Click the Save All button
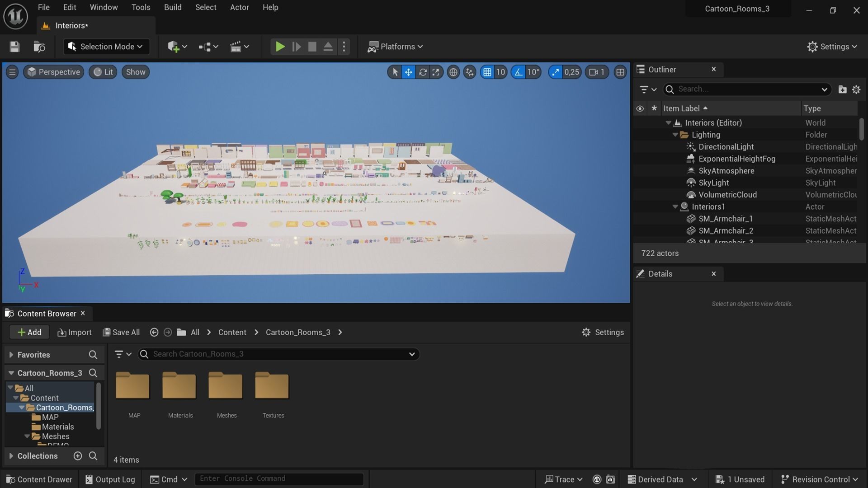 [121, 332]
